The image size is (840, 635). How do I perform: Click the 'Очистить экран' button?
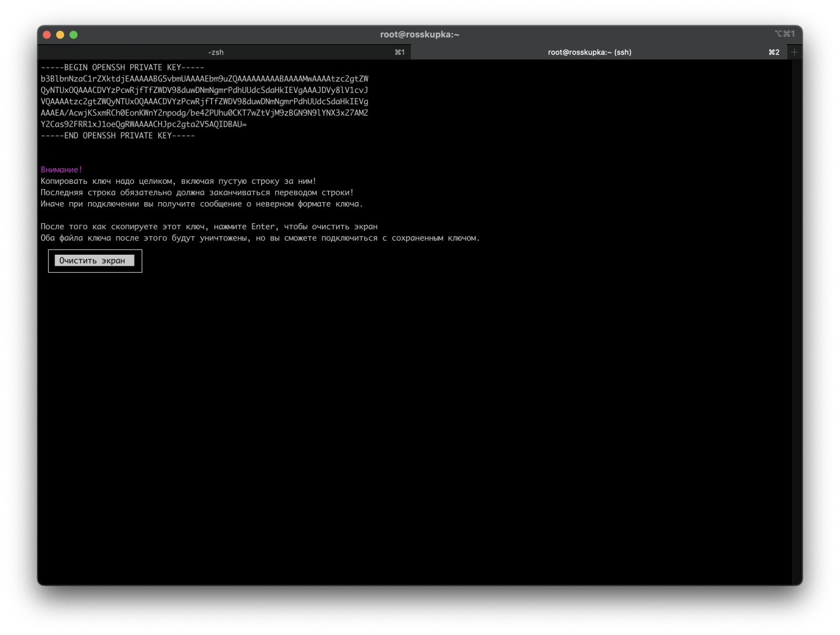tap(94, 261)
